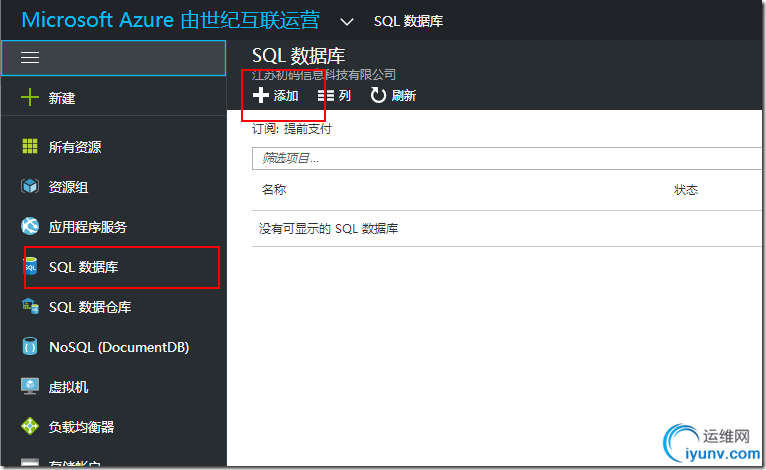The height and width of the screenshot is (470, 766).
Task: Open SQL 数据仓库 in the sidebar
Action: tap(90, 307)
